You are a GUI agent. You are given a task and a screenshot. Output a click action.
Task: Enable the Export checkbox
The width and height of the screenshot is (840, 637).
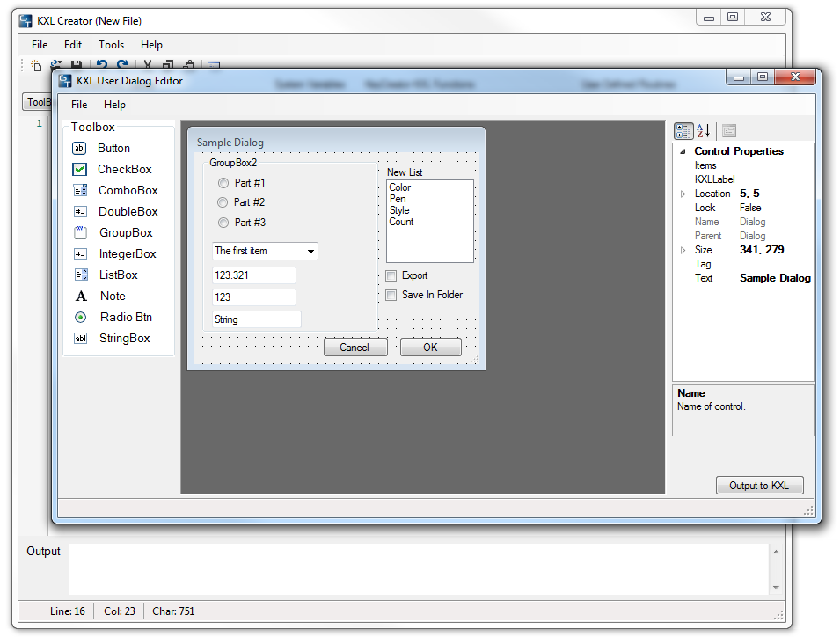(391, 276)
